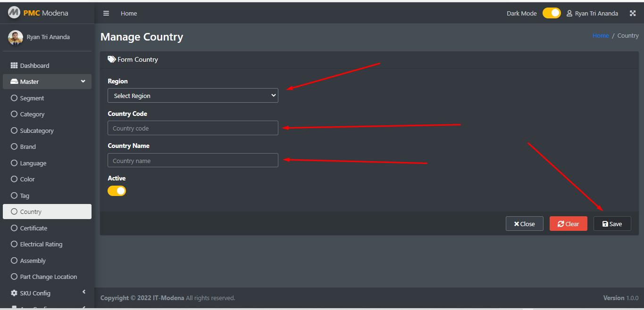The image size is (644, 310).
Task: Click the Save button
Action: click(x=612, y=224)
